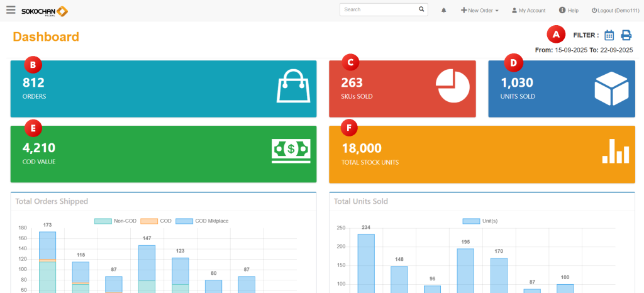Screen dimensions: 644x293
Task: Click the notification bell icon
Action: click(444, 11)
